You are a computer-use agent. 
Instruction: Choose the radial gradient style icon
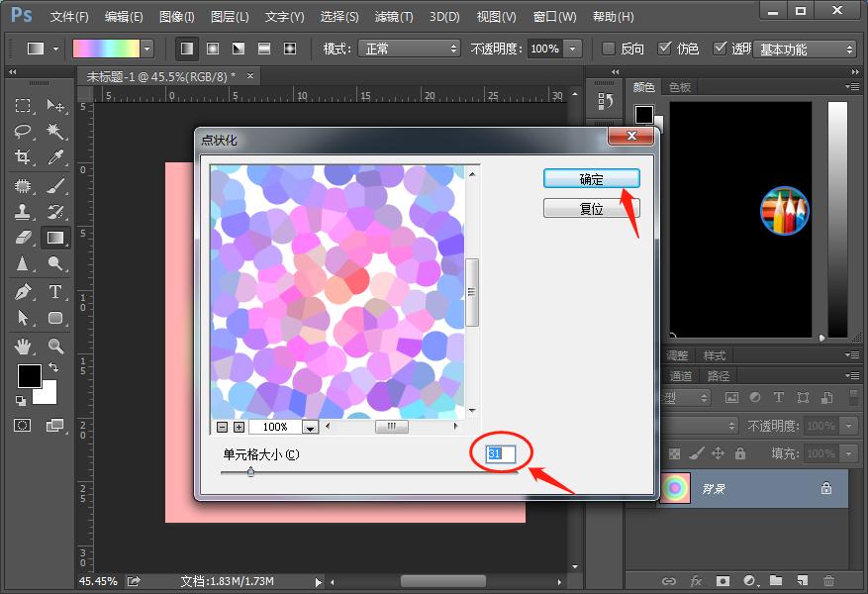coord(213,49)
